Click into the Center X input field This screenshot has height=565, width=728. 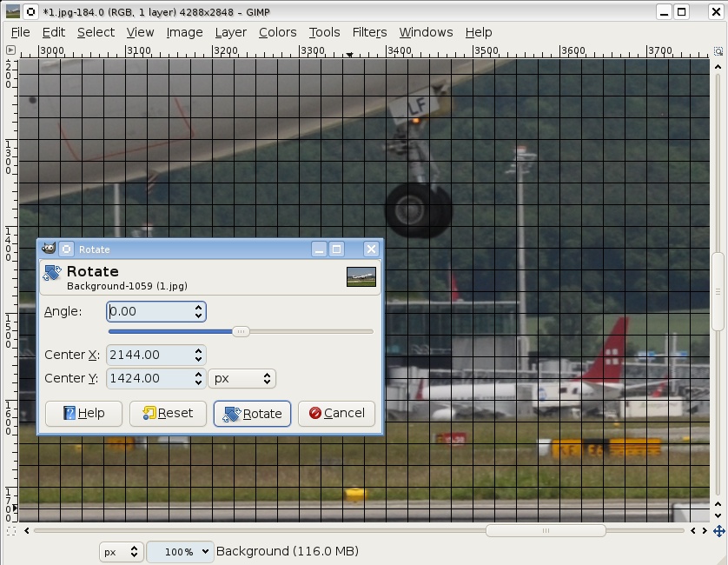[x=148, y=355]
